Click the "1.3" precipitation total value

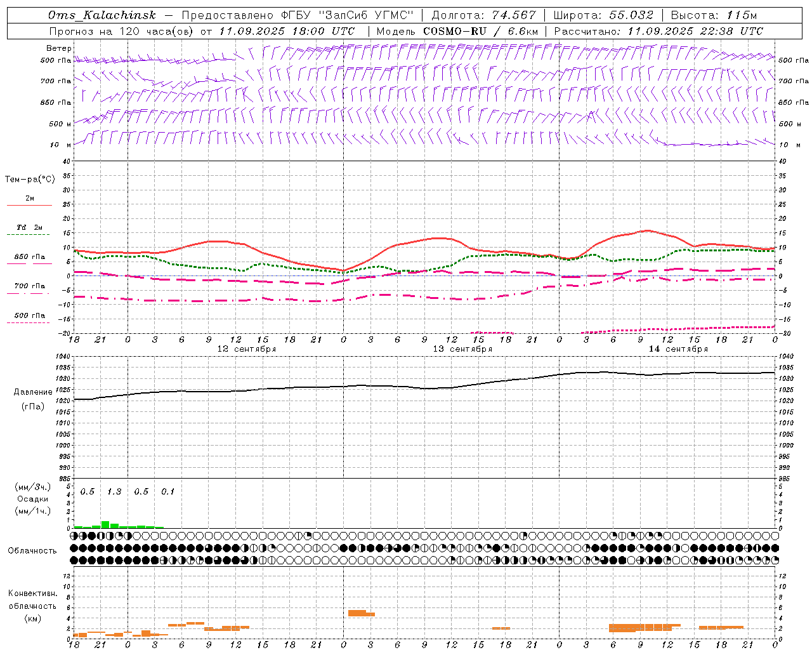pos(114,492)
